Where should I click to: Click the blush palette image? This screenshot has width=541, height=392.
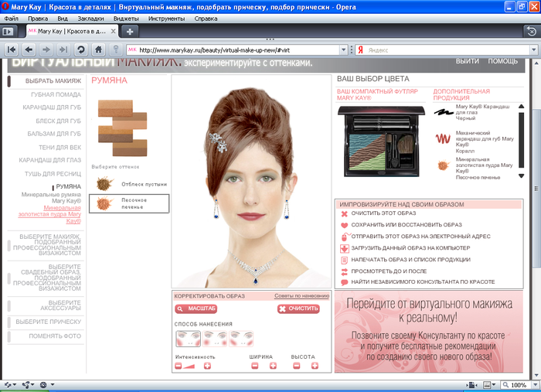(122, 128)
